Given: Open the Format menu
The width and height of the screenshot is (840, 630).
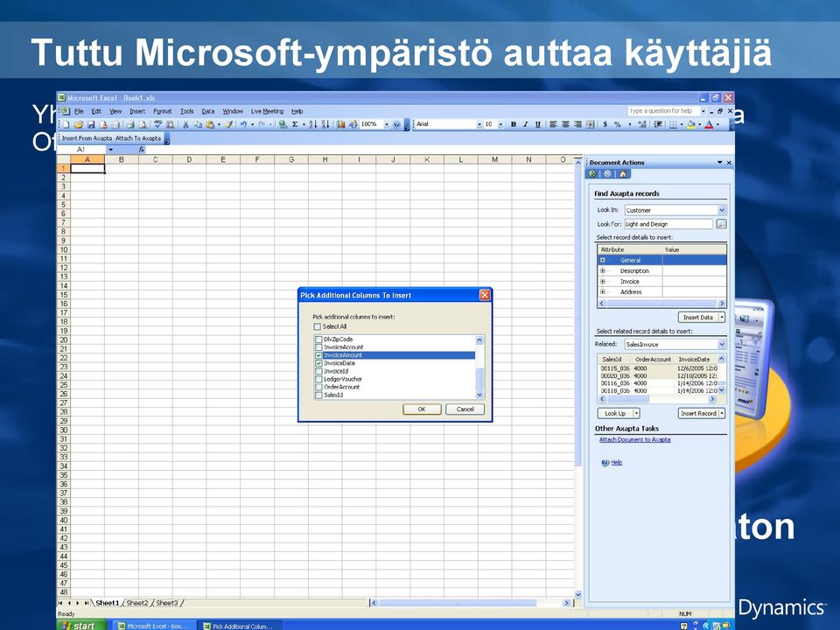Looking at the screenshot, I should (x=163, y=111).
